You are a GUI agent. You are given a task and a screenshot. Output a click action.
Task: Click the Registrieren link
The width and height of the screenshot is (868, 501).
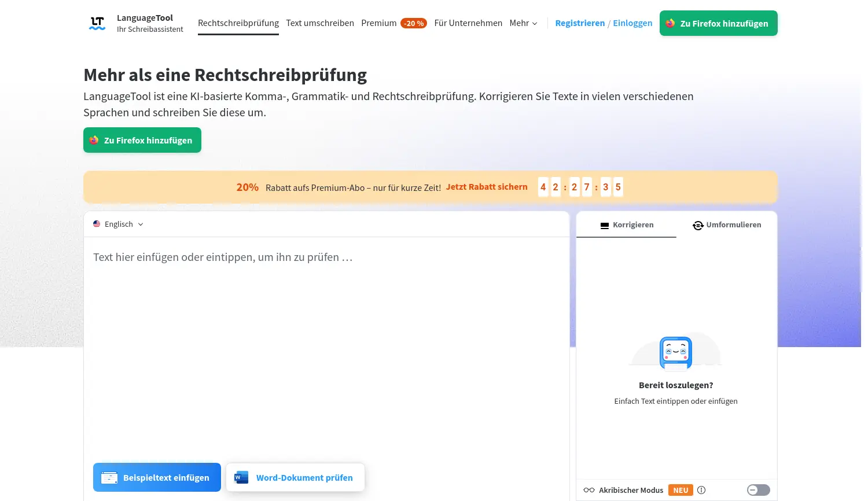point(580,23)
